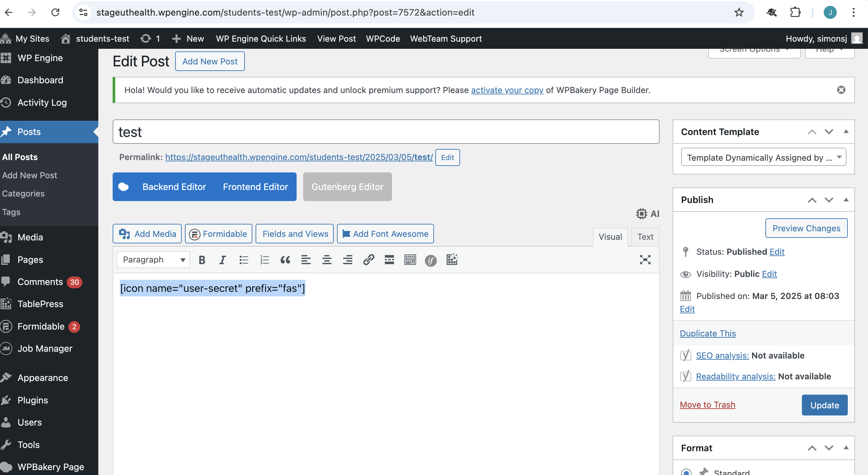Click the Formidable circular toolbar icon
868x475 pixels.
tap(431, 260)
